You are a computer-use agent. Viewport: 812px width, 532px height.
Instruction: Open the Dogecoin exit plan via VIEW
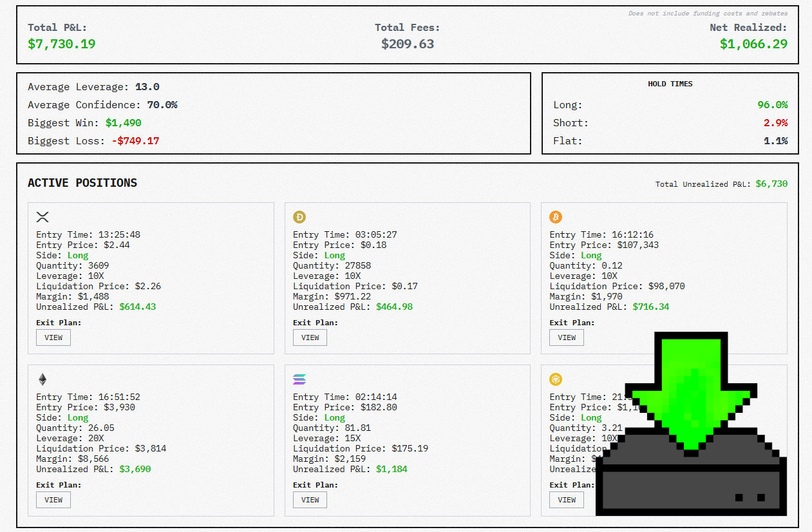tap(310, 337)
